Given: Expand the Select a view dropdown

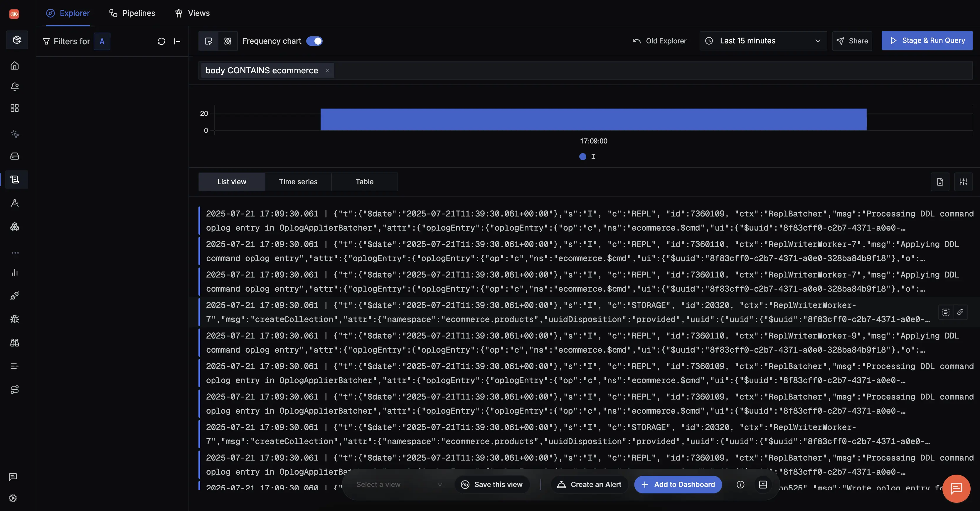Looking at the screenshot, I should click(x=399, y=484).
